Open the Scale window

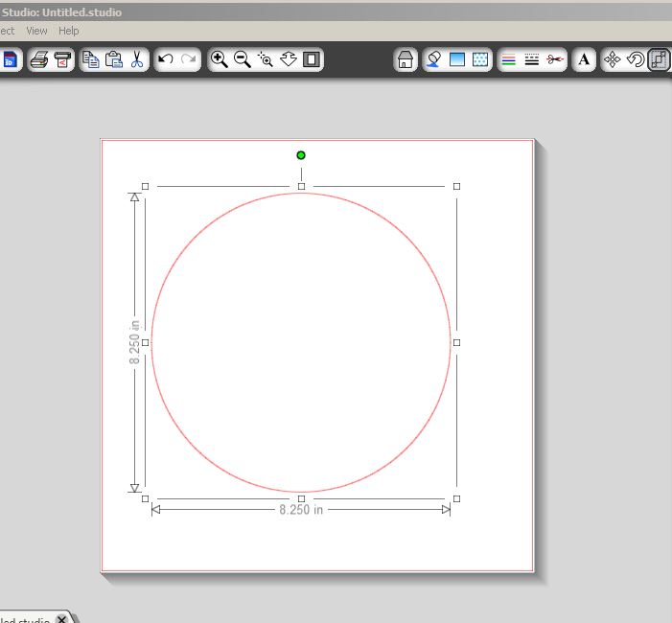(659, 59)
